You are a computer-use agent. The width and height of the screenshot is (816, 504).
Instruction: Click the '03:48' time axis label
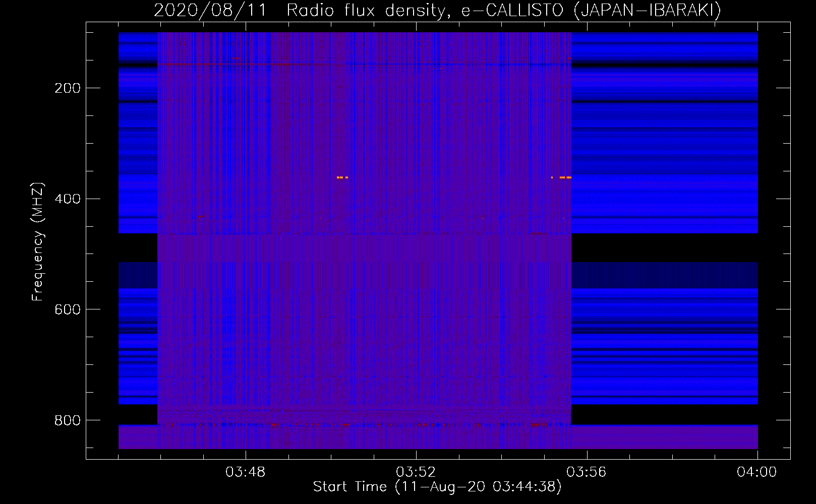click(246, 472)
